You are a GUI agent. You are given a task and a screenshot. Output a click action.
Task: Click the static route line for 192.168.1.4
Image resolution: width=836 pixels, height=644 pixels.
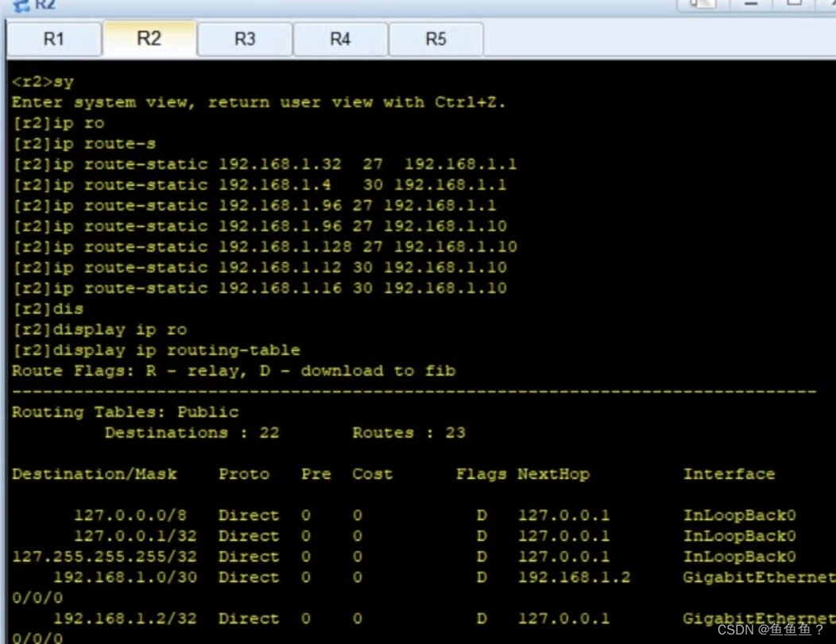coord(259,185)
